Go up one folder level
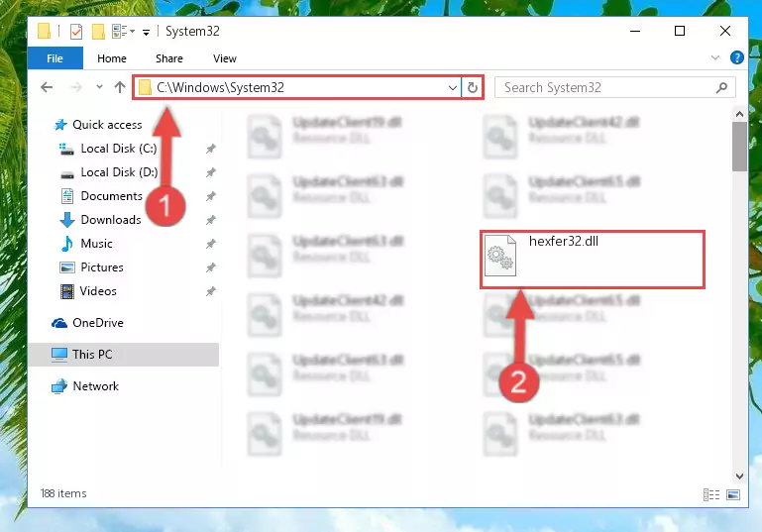 [120, 87]
